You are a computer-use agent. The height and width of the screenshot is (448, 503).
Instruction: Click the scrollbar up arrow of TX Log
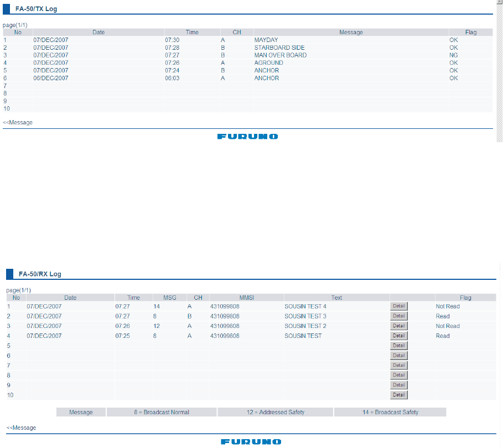click(x=500, y=2)
